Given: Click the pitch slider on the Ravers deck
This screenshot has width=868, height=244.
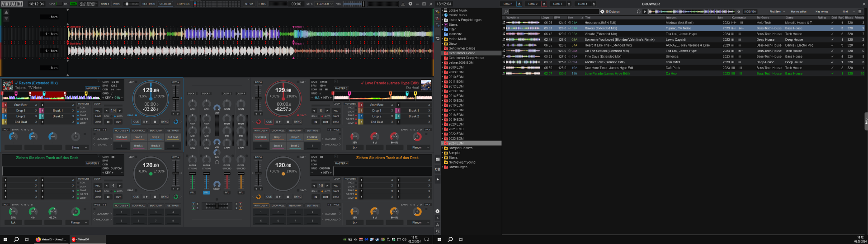Looking at the screenshot, I should click(175, 99).
